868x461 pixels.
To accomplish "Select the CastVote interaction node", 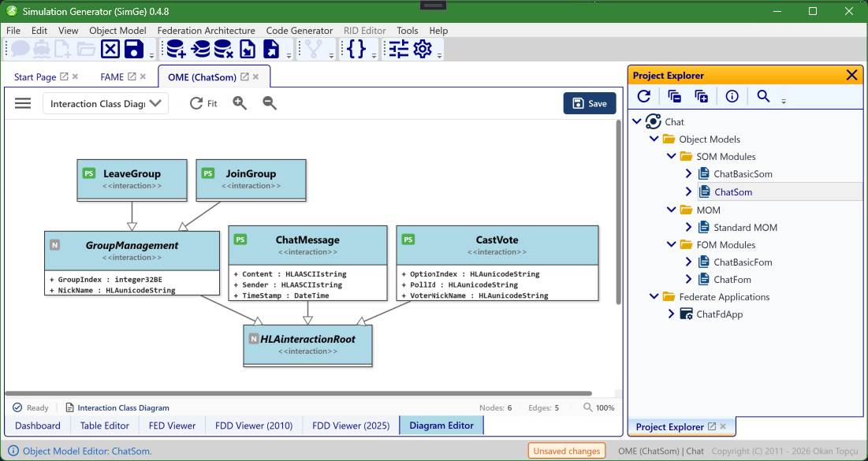I will pos(497,263).
